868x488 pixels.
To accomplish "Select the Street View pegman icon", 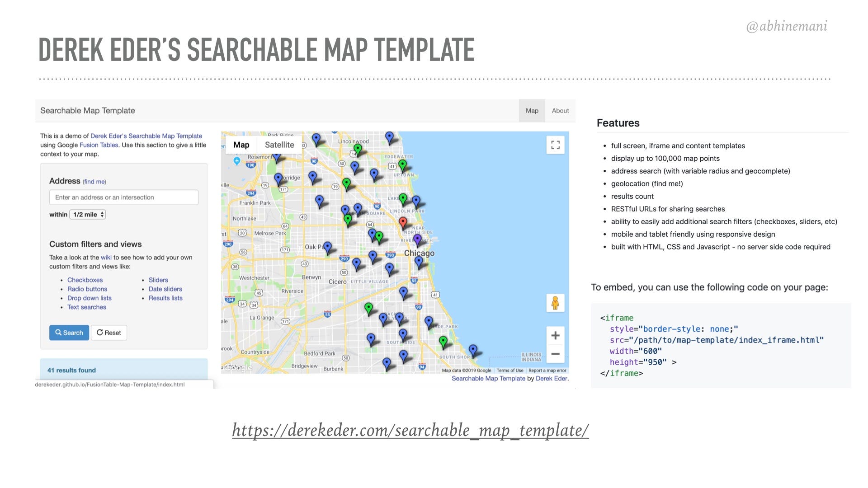I will 555,303.
